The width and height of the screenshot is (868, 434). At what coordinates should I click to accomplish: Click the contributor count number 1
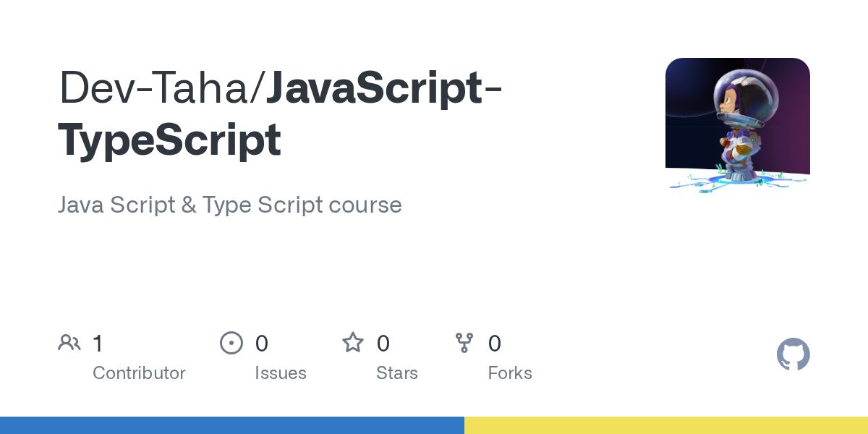coord(98,344)
